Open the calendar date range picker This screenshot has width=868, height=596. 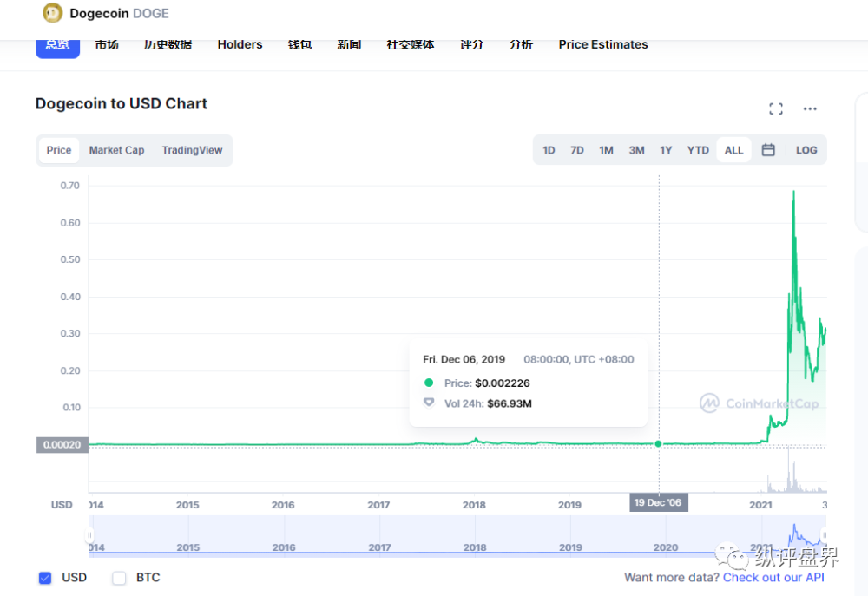tap(768, 150)
